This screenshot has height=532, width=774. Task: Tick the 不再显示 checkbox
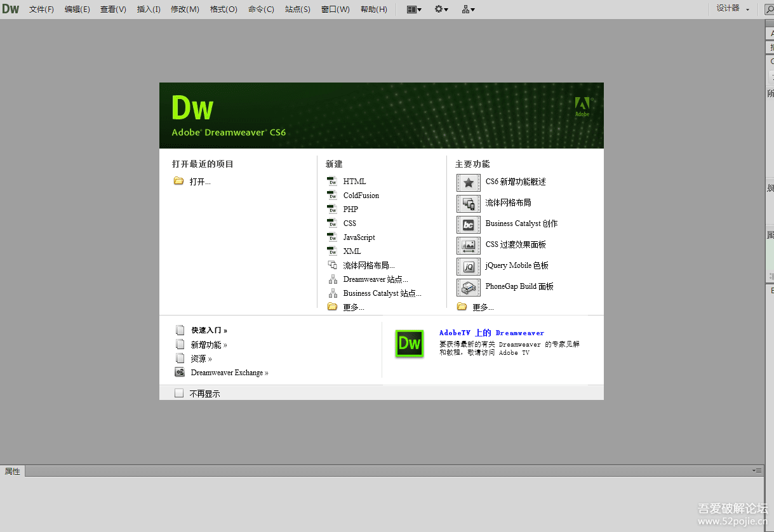tap(179, 393)
